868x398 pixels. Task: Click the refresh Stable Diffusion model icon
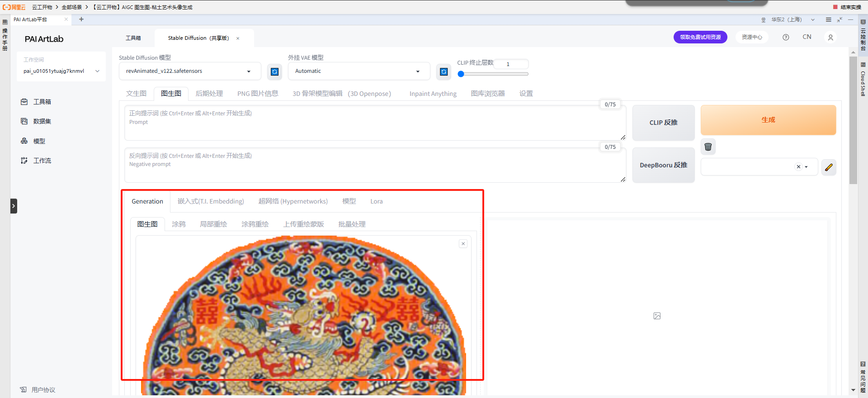click(x=274, y=71)
